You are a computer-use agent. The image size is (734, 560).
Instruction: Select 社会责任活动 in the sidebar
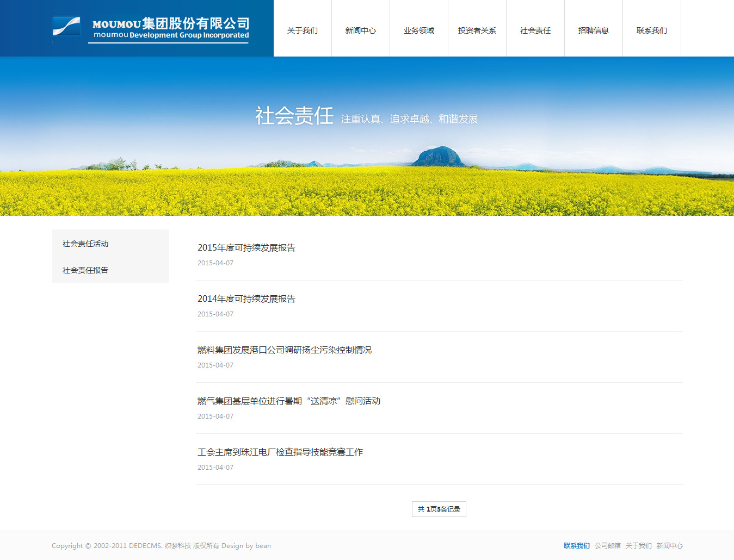(x=85, y=244)
